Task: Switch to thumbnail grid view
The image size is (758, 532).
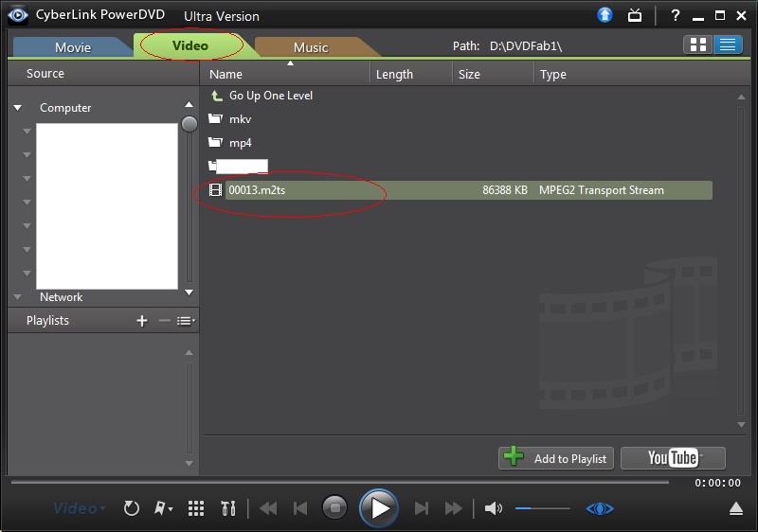Action: [x=698, y=44]
